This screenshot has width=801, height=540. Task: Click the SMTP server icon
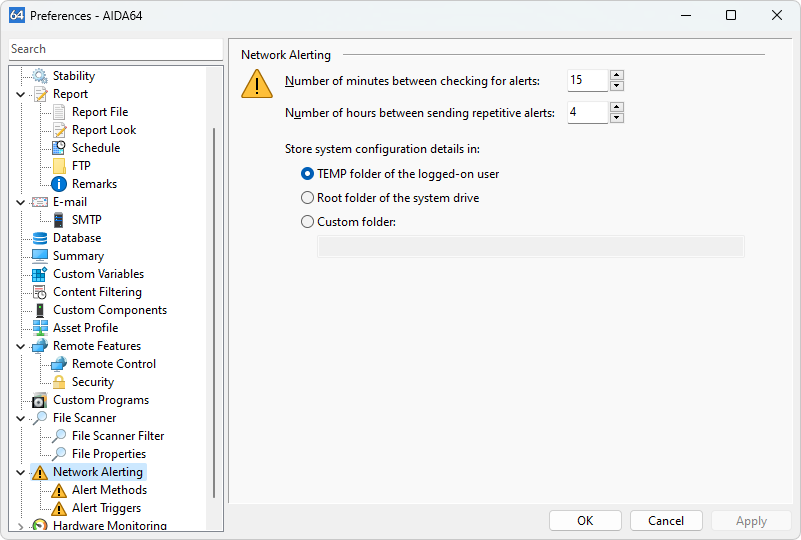point(59,220)
